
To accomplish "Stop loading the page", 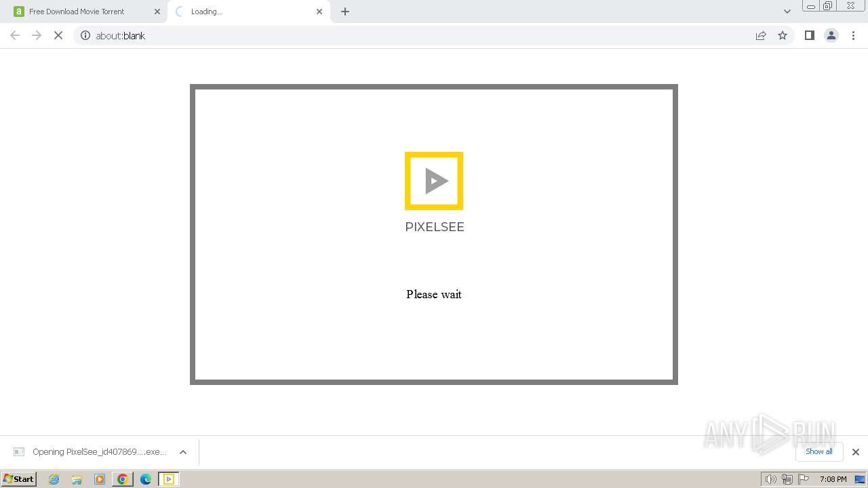I will (58, 35).
